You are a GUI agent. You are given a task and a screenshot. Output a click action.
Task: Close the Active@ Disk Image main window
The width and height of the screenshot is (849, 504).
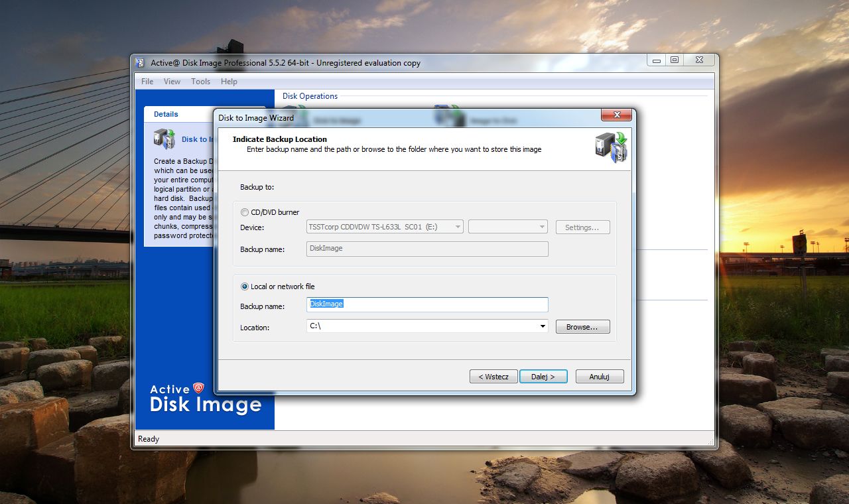coord(699,60)
